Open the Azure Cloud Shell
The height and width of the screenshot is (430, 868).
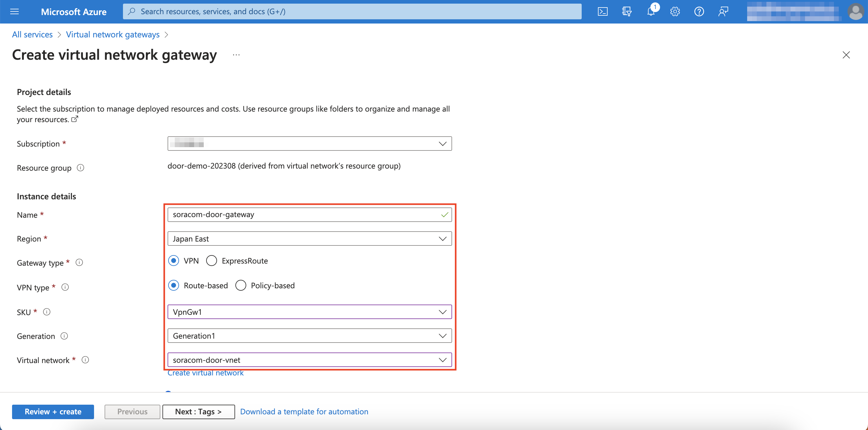click(x=602, y=11)
